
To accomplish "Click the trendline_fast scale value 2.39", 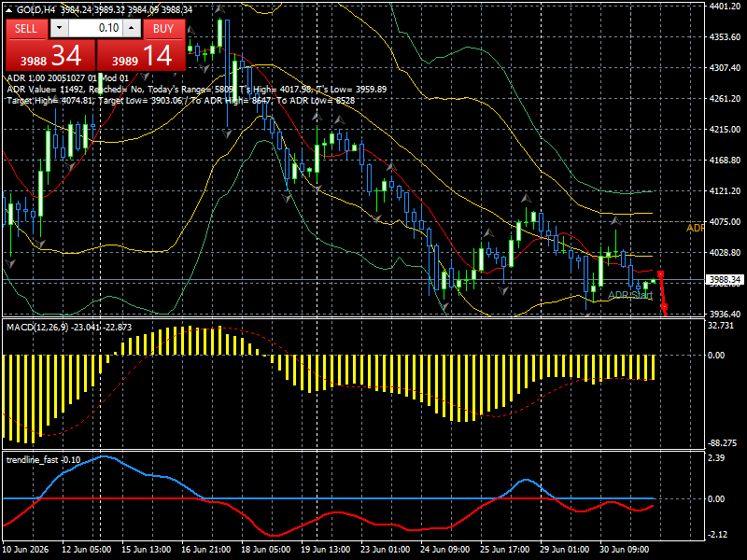I will tap(716, 458).
